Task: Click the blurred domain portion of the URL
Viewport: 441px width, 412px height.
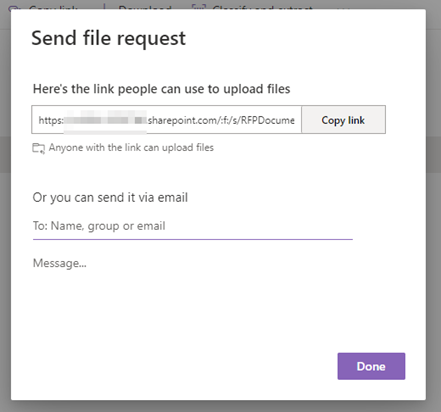Action: point(105,120)
